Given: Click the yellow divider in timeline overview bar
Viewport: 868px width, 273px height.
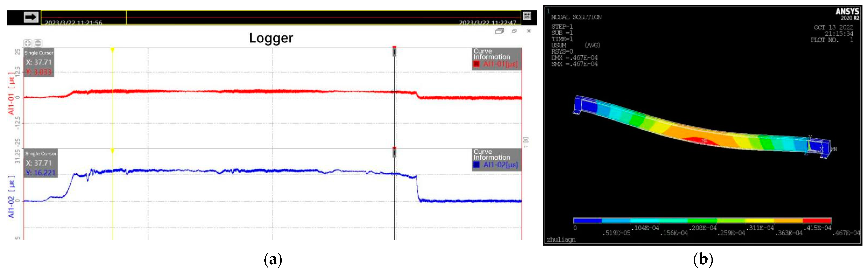Looking at the screenshot, I should [126, 17].
